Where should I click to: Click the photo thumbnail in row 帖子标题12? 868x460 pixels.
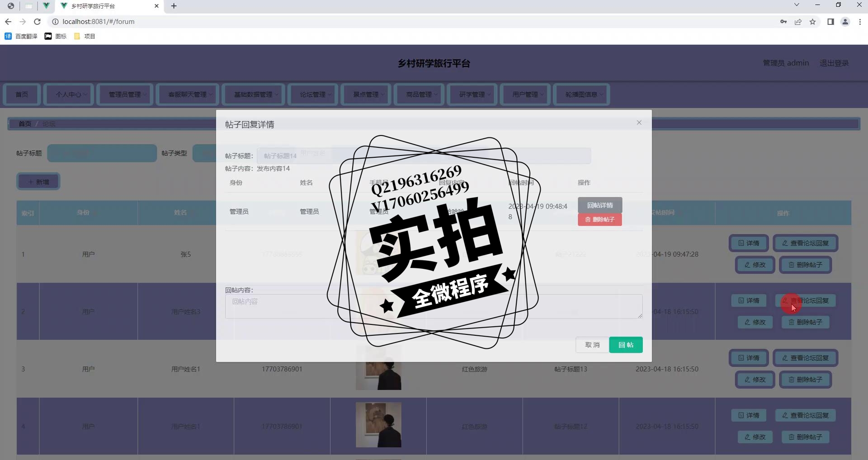(x=378, y=425)
